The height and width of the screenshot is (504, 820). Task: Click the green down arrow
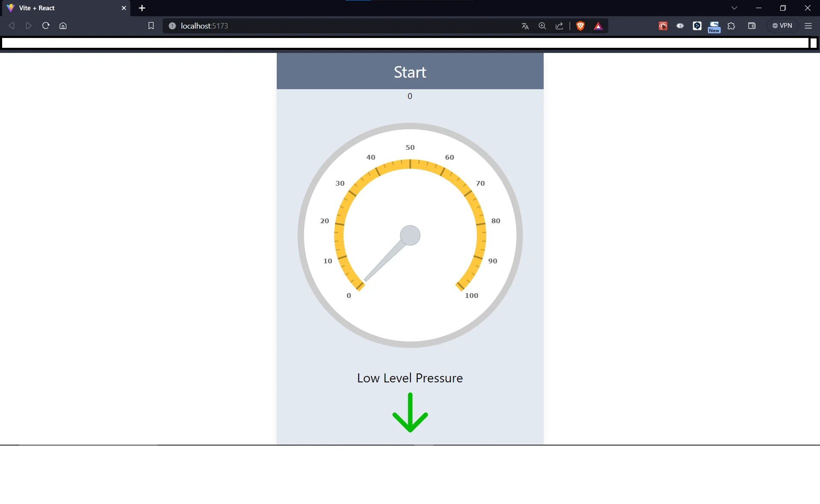(410, 412)
